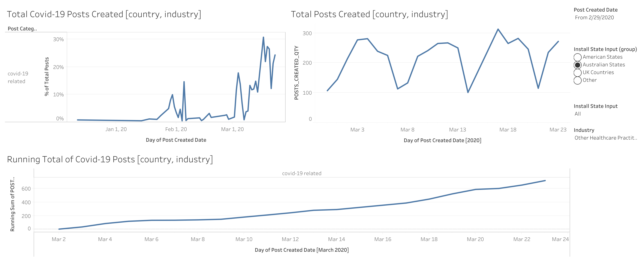This screenshot has width=644, height=262.
Task: Select the American States radio button
Action: click(x=577, y=57)
